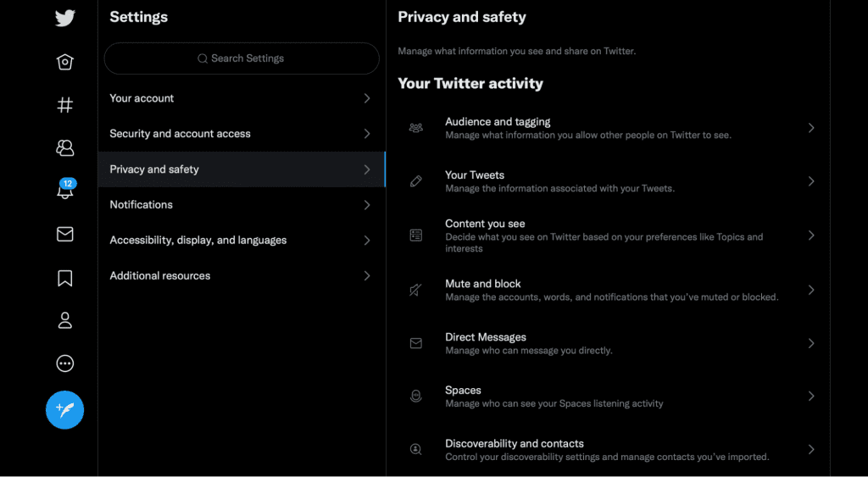Click chevron on Discoverability and contacts row
This screenshot has height=477, width=868.
click(x=811, y=450)
